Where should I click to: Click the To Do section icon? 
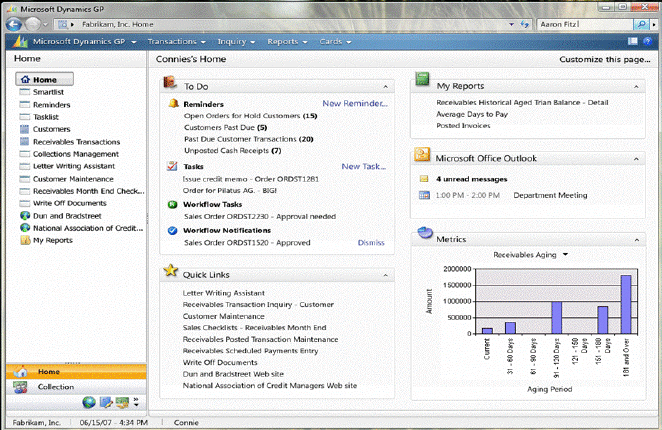[x=170, y=82]
